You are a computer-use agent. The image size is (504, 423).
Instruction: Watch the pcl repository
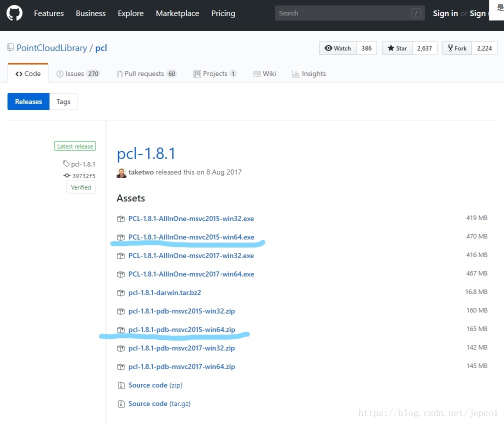pos(337,48)
